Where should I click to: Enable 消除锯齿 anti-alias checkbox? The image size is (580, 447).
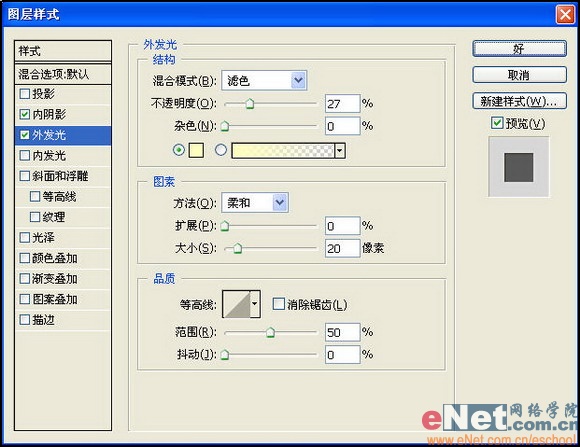tap(278, 304)
